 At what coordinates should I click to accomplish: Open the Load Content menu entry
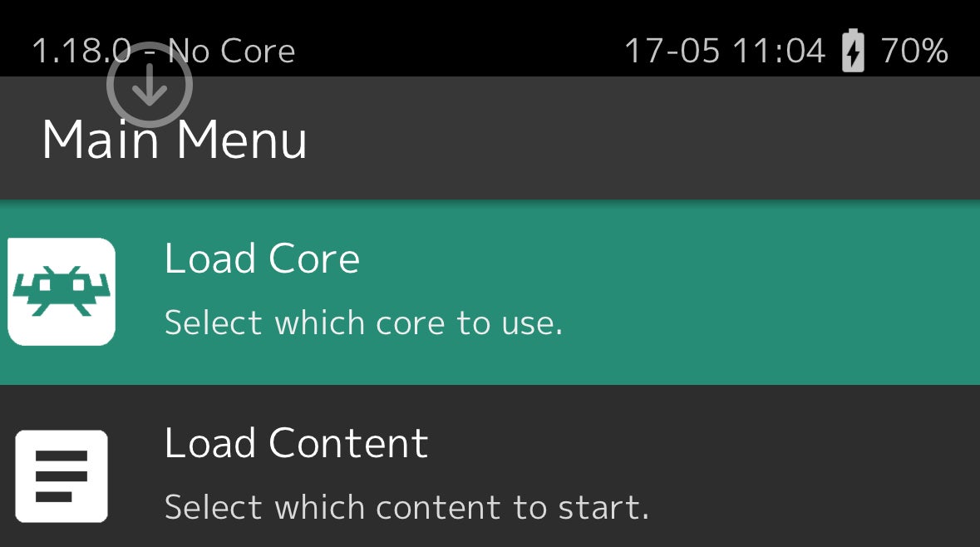point(296,443)
